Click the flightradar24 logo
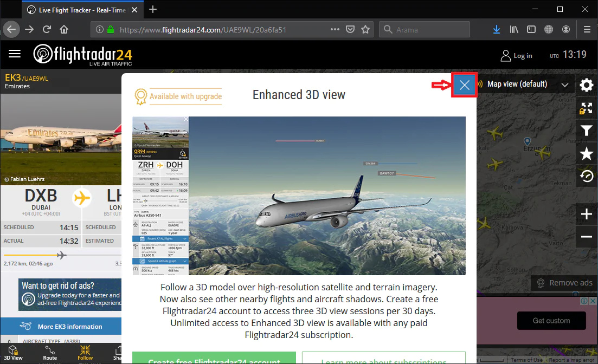 tap(83, 55)
